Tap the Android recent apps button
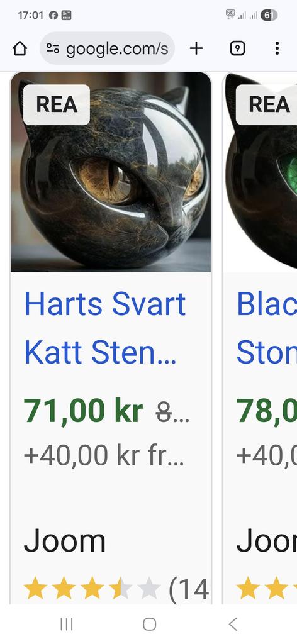This screenshot has width=297, height=644. (66, 625)
